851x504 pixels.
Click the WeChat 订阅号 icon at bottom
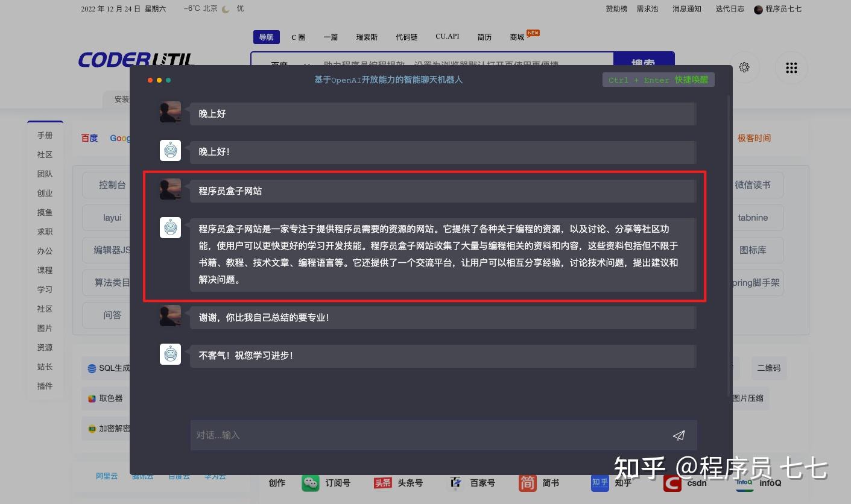[310, 482]
